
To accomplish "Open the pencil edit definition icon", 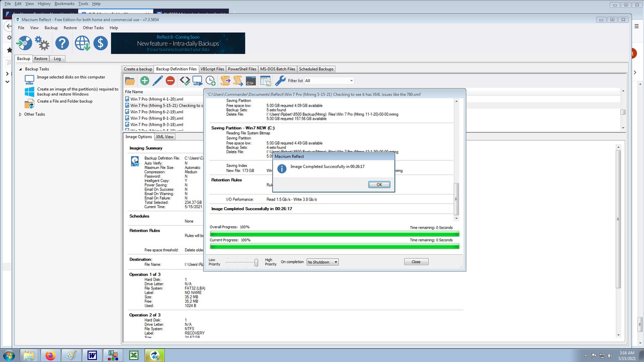I will coord(157,80).
